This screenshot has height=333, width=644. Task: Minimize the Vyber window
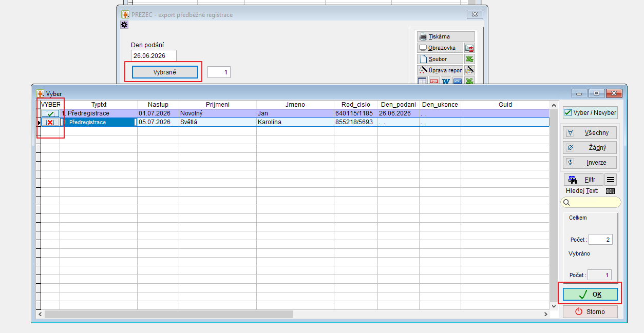[x=580, y=93]
